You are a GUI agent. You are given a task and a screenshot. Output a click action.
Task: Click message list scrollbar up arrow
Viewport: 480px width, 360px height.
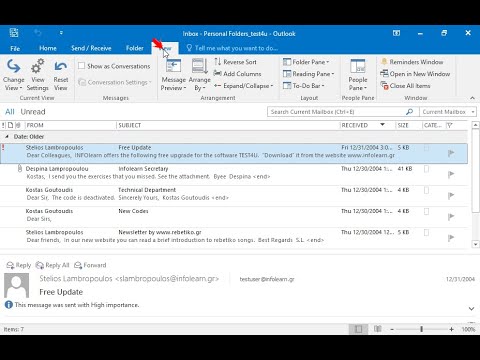(476, 125)
